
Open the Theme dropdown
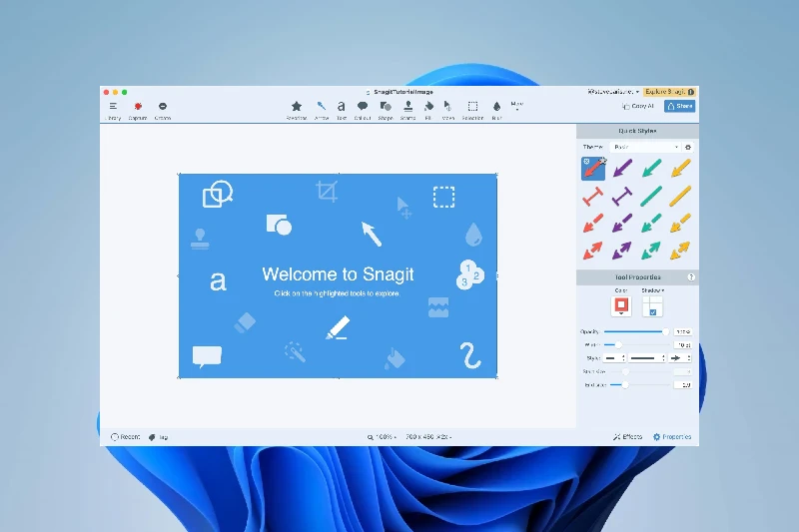point(645,147)
